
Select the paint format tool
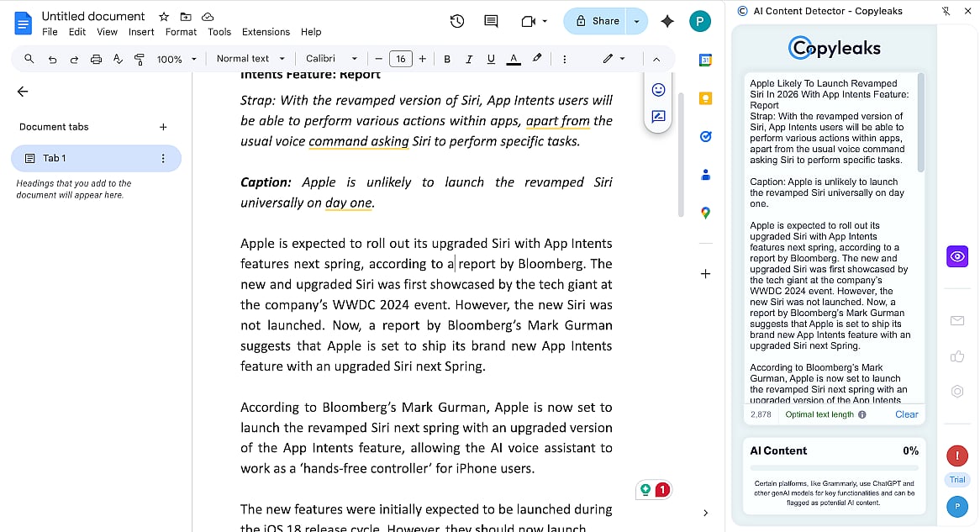pos(140,59)
